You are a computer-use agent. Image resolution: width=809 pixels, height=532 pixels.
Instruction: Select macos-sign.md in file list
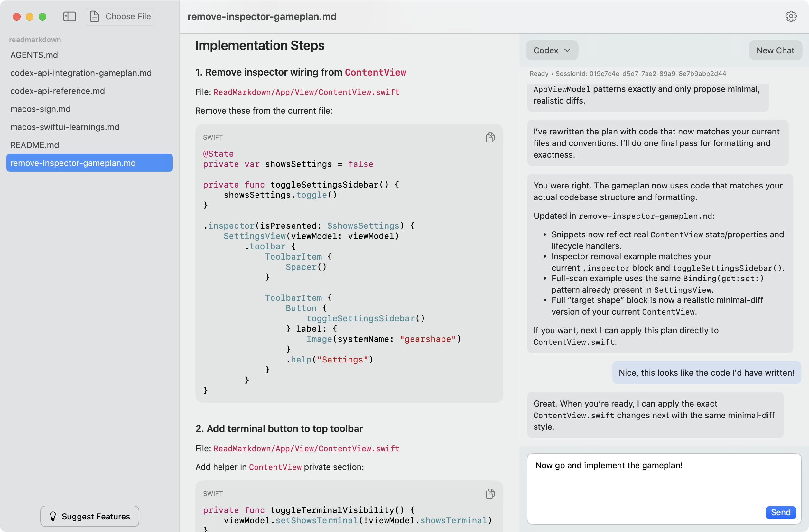[x=41, y=109]
